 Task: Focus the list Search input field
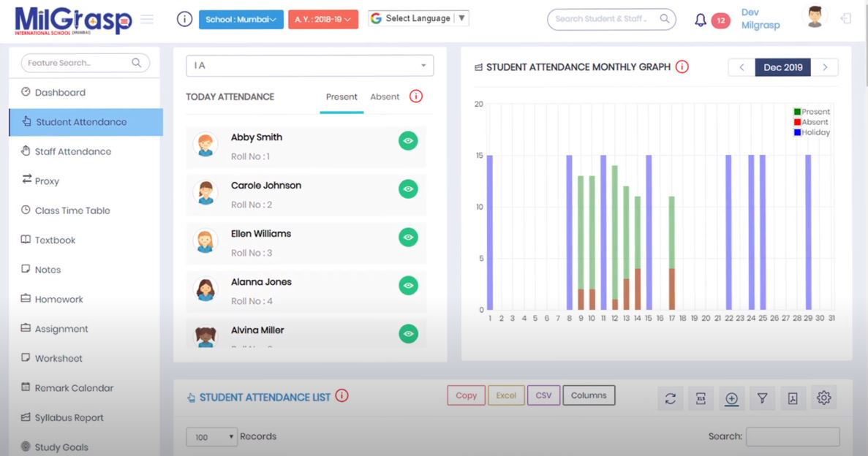point(793,436)
